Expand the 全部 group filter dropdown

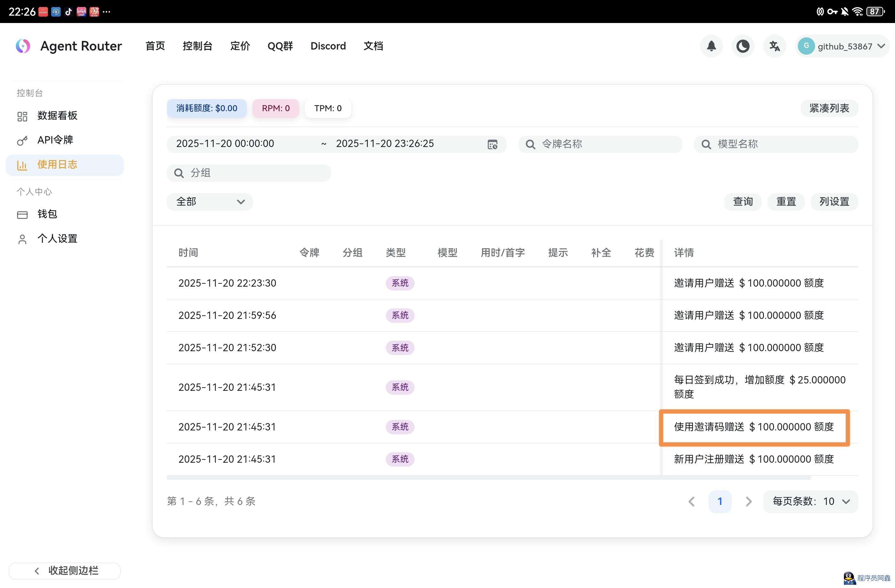210,202
